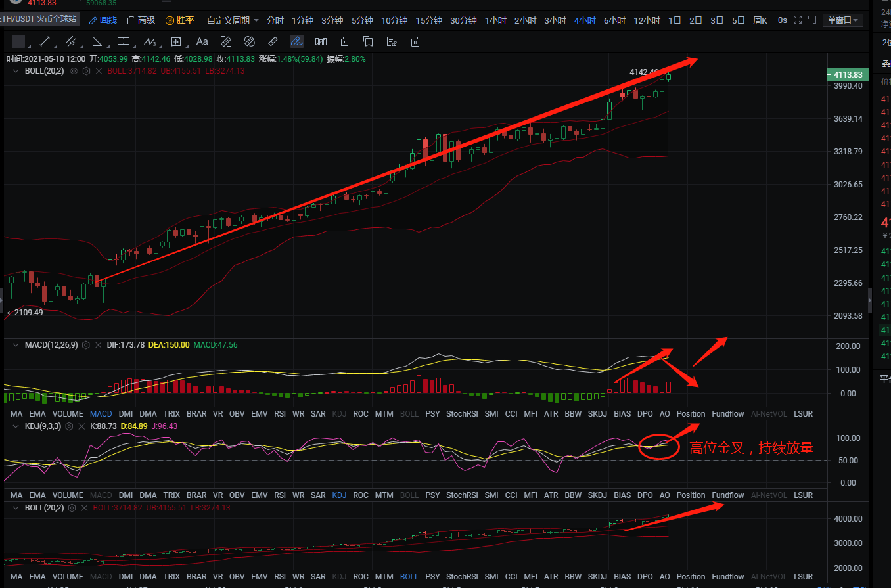Viewport: 891px width, 588px height.
Task: Select the Aa text annotation tool
Action: [202, 41]
